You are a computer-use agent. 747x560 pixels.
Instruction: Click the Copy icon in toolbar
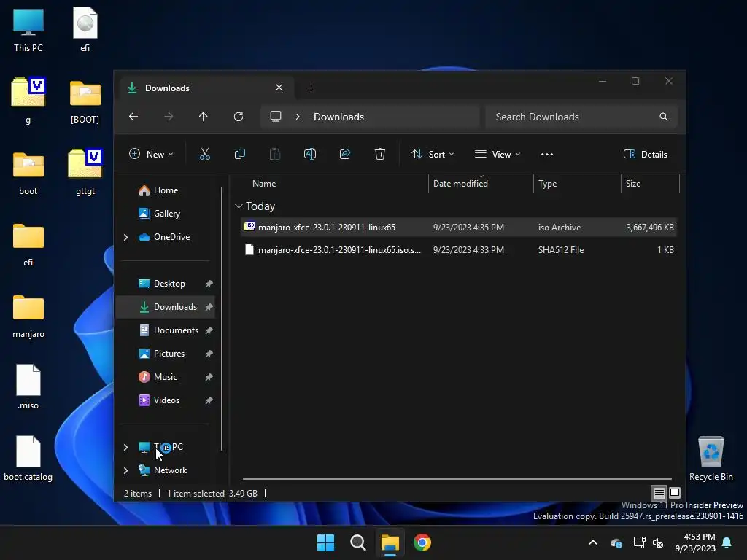[239, 154]
